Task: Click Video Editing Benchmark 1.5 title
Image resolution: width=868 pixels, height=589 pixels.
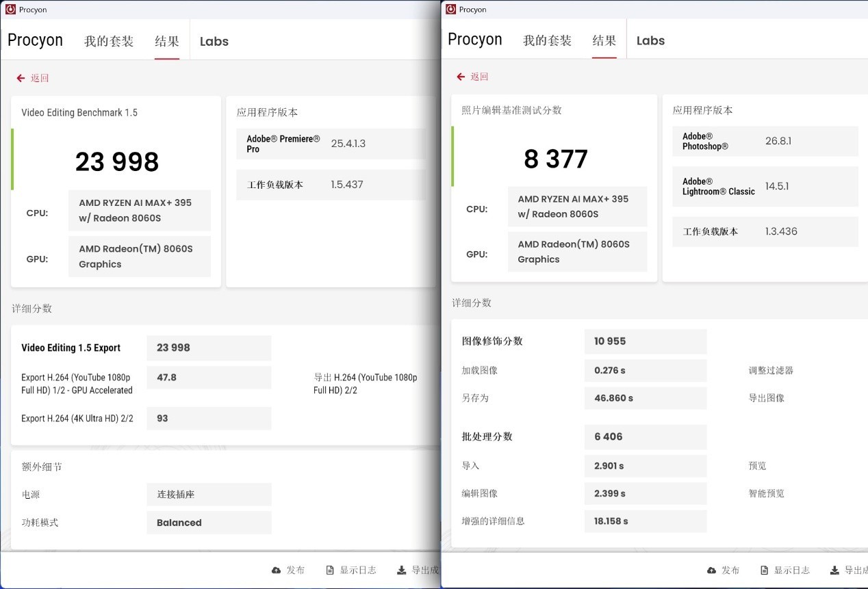Action: [79, 112]
